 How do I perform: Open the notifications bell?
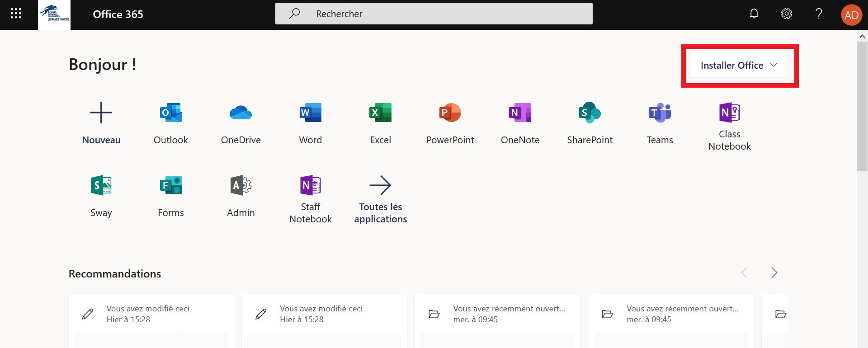754,14
